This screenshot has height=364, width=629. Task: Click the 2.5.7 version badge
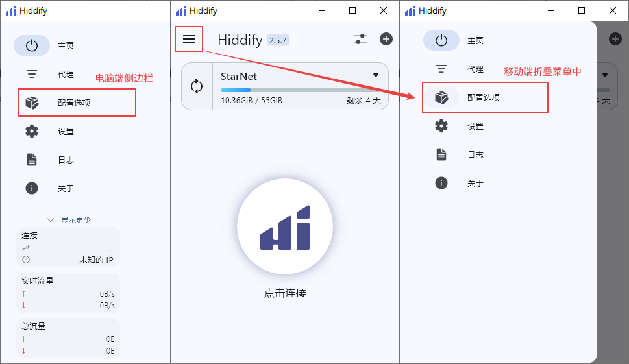pos(278,40)
